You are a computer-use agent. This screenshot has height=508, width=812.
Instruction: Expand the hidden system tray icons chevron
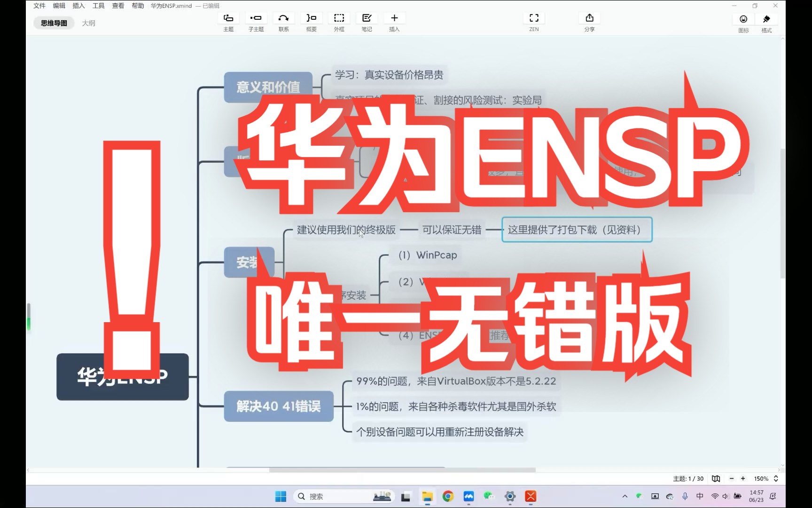(x=625, y=496)
